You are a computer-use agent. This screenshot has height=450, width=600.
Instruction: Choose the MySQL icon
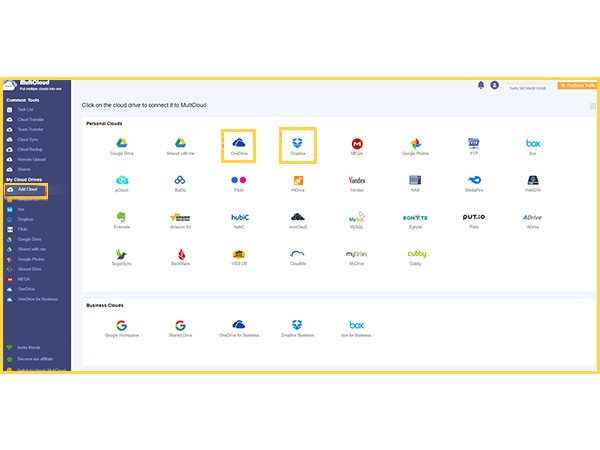357,220
